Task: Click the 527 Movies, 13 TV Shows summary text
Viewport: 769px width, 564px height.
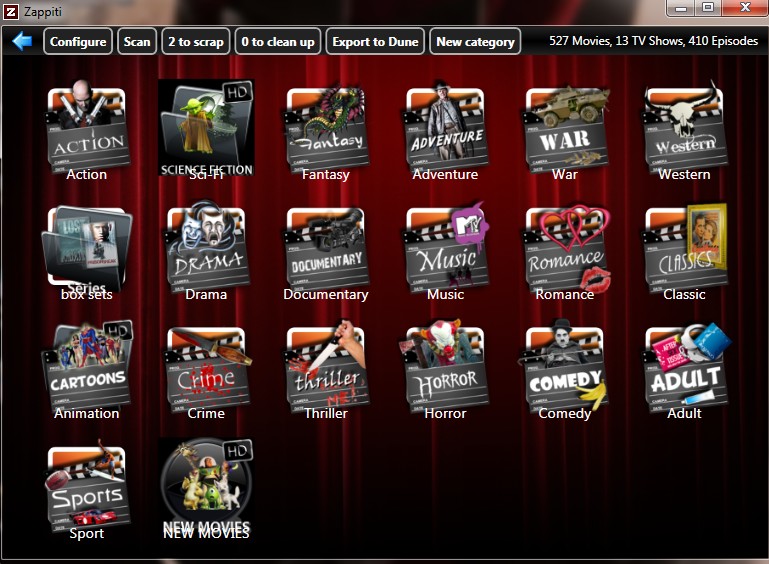Action: tap(653, 41)
